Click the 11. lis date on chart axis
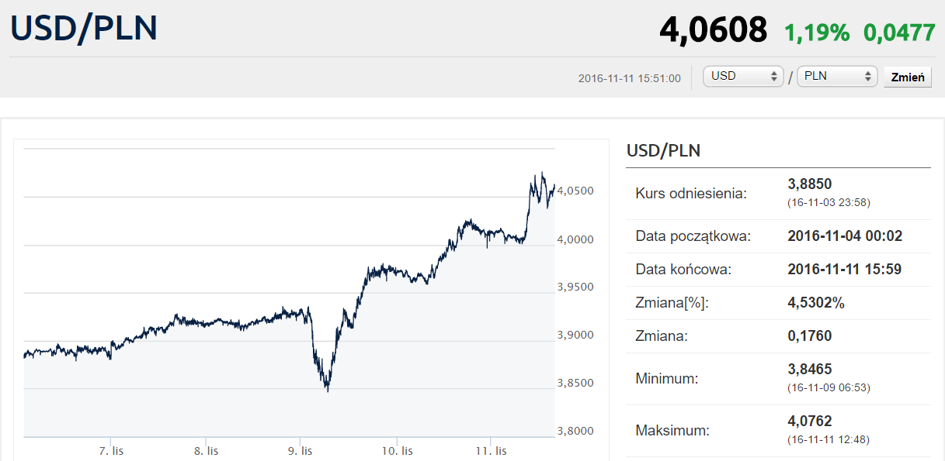The height and width of the screenshot is (461, 945). [x=490, y=451]
